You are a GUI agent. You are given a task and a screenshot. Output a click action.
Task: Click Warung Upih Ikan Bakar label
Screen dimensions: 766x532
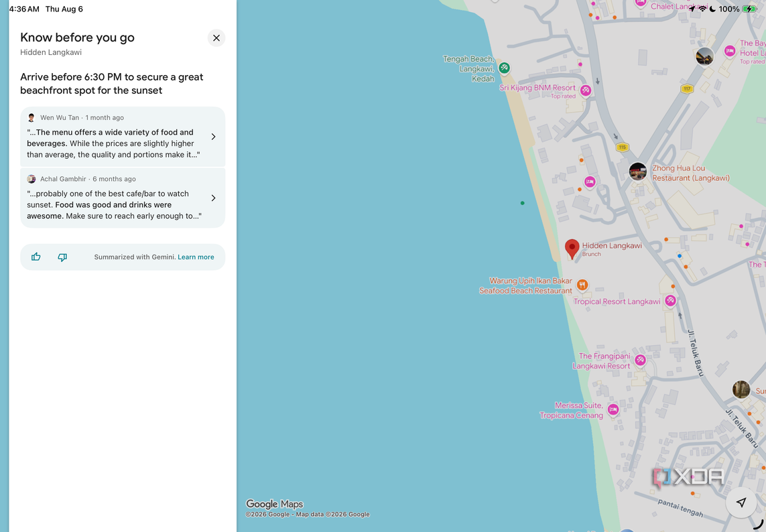pos(525,286)
